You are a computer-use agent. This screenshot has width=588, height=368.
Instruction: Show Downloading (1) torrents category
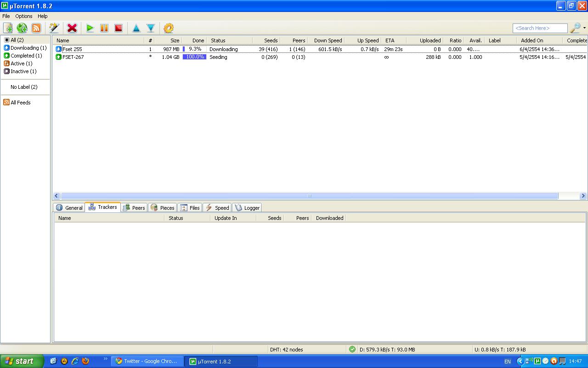click(25, 48)
